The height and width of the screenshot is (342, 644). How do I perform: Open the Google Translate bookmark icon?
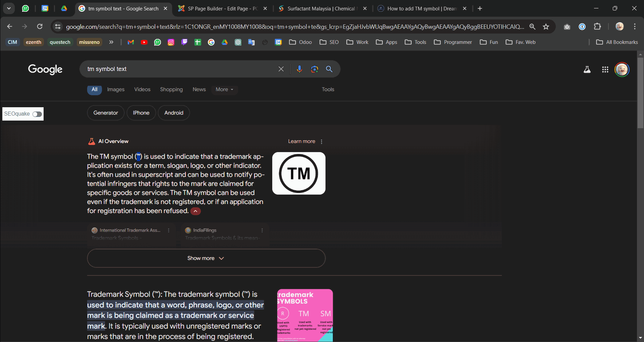252,42
